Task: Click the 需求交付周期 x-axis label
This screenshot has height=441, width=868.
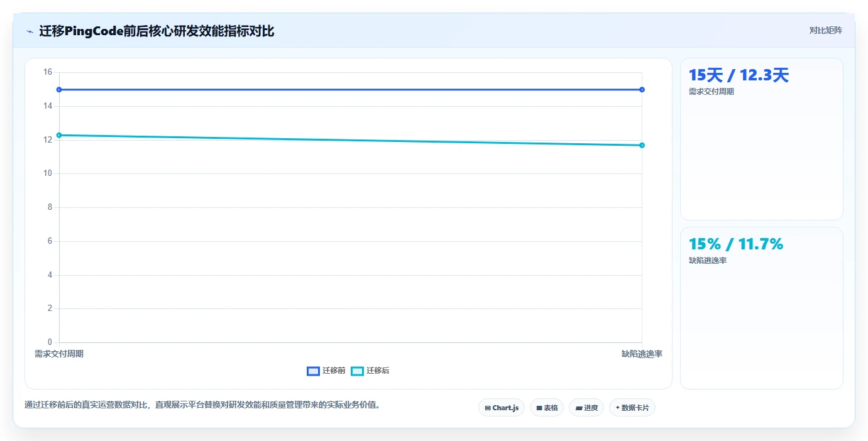Action: pyautogui.click(x=59, y=354)
